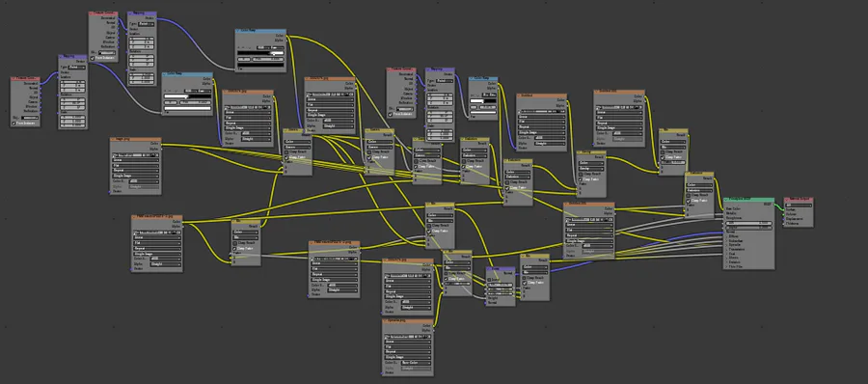Select the Image.jpg texture node header
The width and height of the screenshot is (868, 384).
point(136,139)
